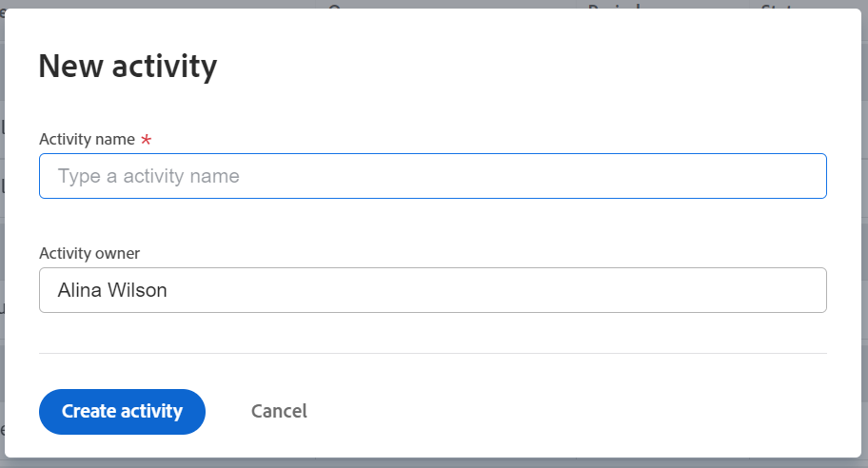Click the dimmed strip left of the dialog
This screenshot has height=468, width=868.
tap(2, 238)
